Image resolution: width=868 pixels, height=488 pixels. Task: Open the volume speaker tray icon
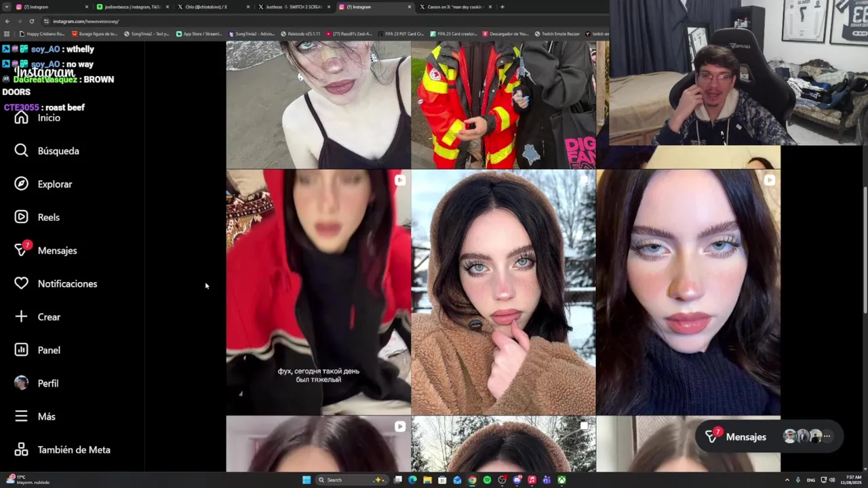point(832,480)
